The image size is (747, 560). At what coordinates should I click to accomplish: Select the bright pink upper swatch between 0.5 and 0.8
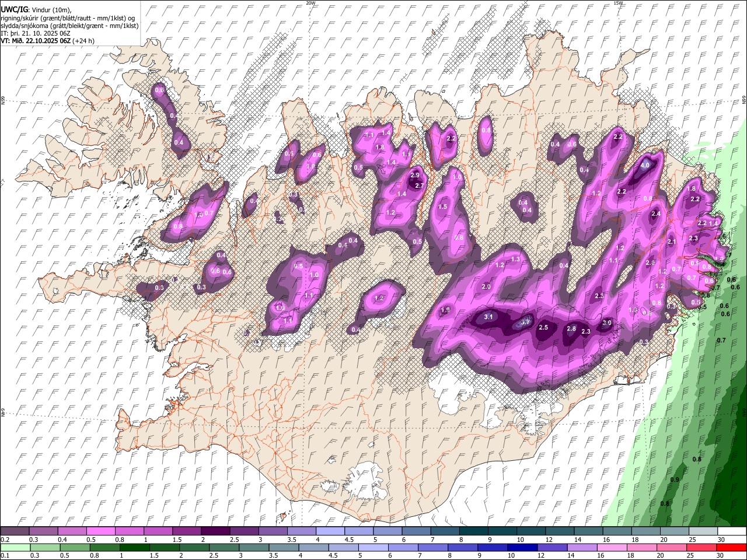pos(101,531)
